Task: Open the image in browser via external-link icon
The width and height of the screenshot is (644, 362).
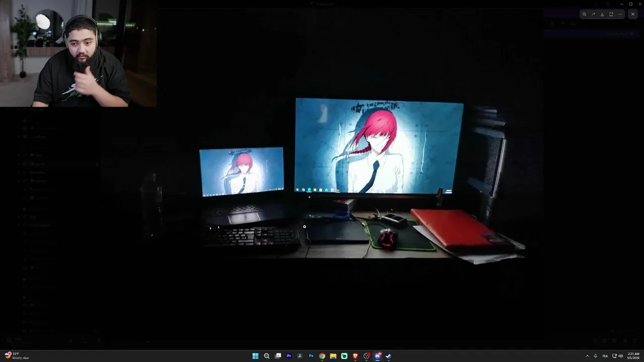Action: pyautogui.click(x=611, y=14)
